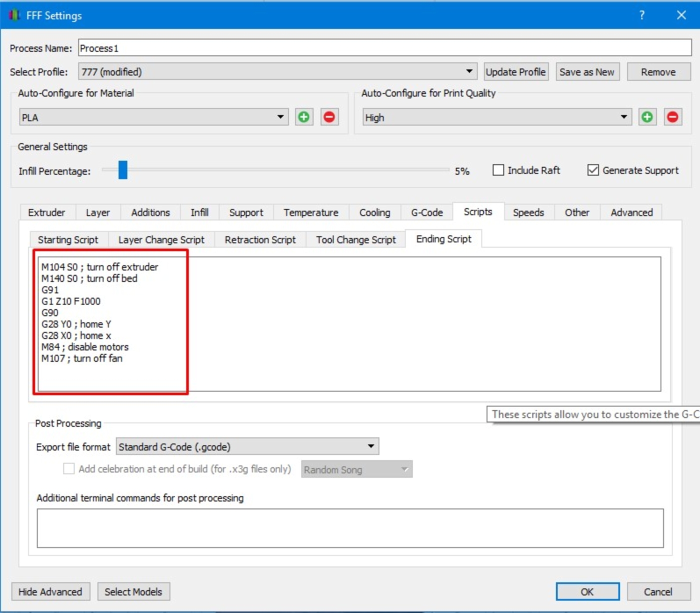Open the print quality dropdown showing High
The height and width of the screenshot is (613, 700).
pos(497,117)
